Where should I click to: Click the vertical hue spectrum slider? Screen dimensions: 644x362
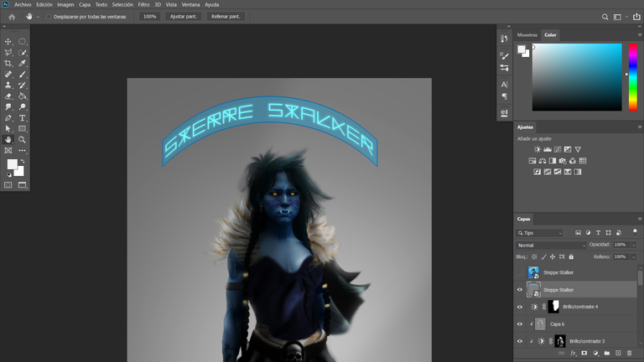click(633, 77)
